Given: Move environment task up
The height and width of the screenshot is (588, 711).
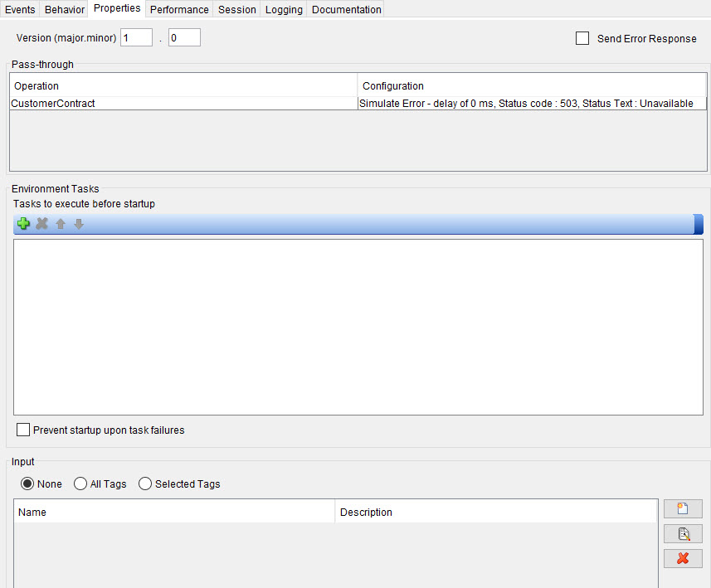Looking at the screenshot, I should (60, 223).
